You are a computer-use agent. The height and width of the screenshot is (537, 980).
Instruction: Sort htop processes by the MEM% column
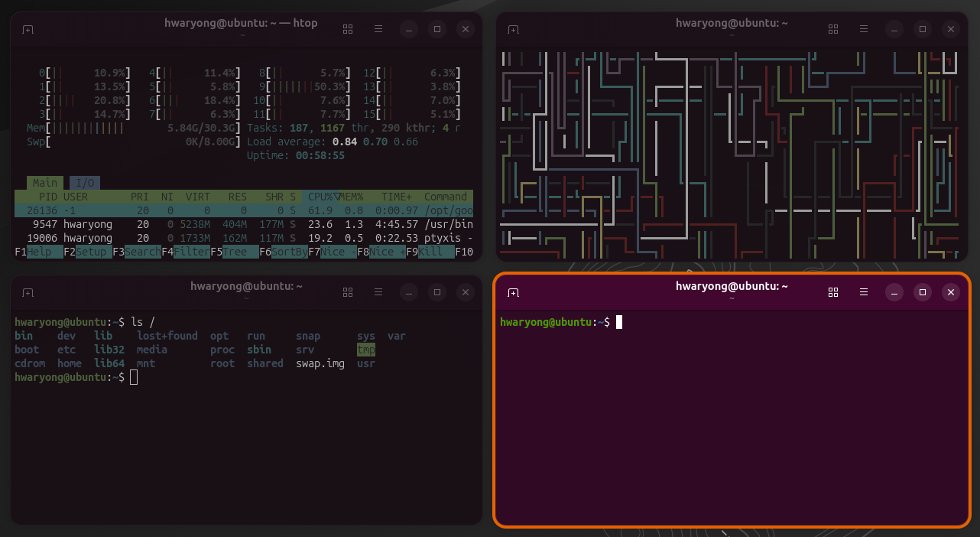[352, 197]
